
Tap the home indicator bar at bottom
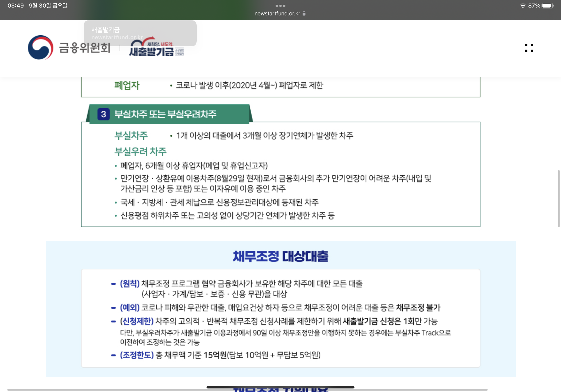[280, 387]
